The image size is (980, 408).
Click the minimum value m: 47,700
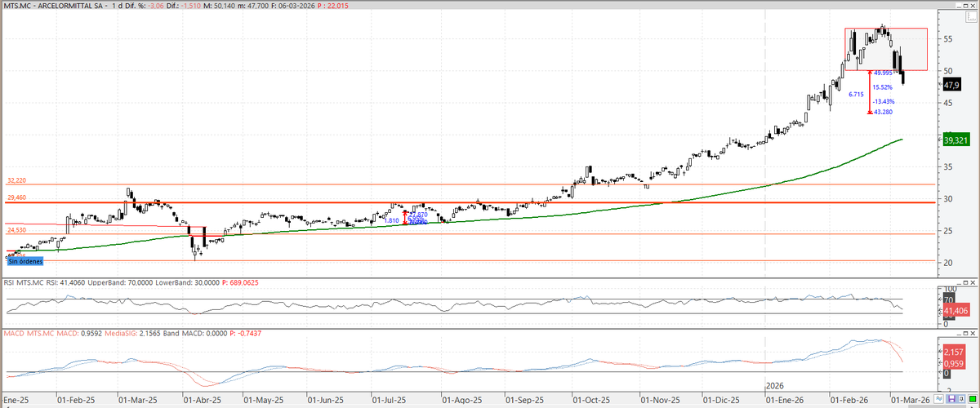(253, 5)
